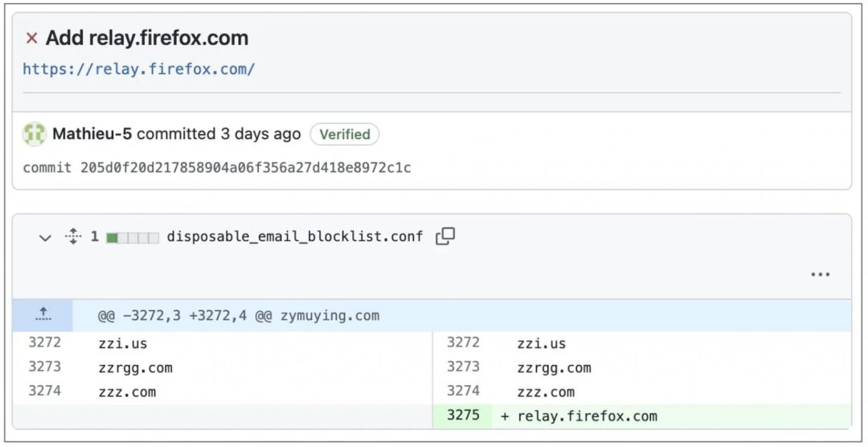Image resolution: width=868 pixels, height=447 pixels.
Task: Click the Verified signature badge
Action: click(x=344, y=134)
